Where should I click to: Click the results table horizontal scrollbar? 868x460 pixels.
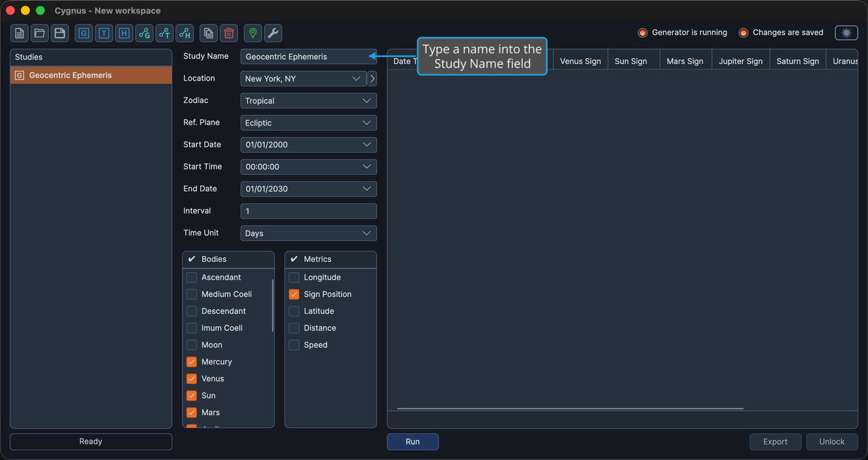pos(570,409)
